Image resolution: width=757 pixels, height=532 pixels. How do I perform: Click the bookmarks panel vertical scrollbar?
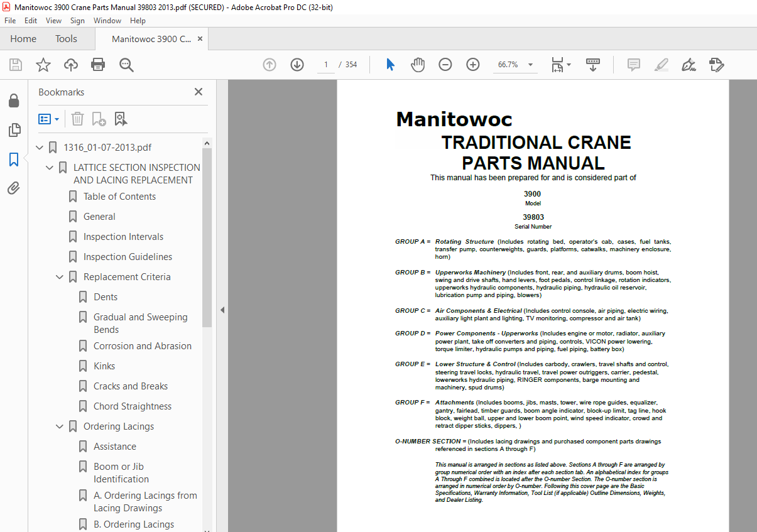pyautogui.click(x=207, y=239)
